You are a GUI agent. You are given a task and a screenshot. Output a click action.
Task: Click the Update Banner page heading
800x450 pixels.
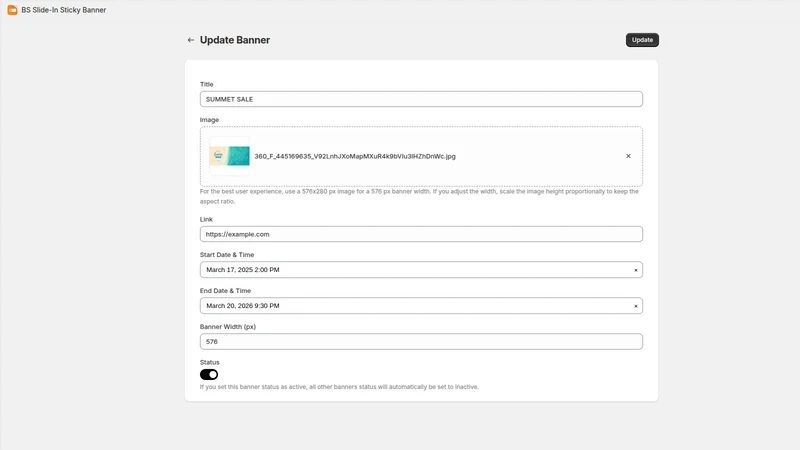pos(235,40)
